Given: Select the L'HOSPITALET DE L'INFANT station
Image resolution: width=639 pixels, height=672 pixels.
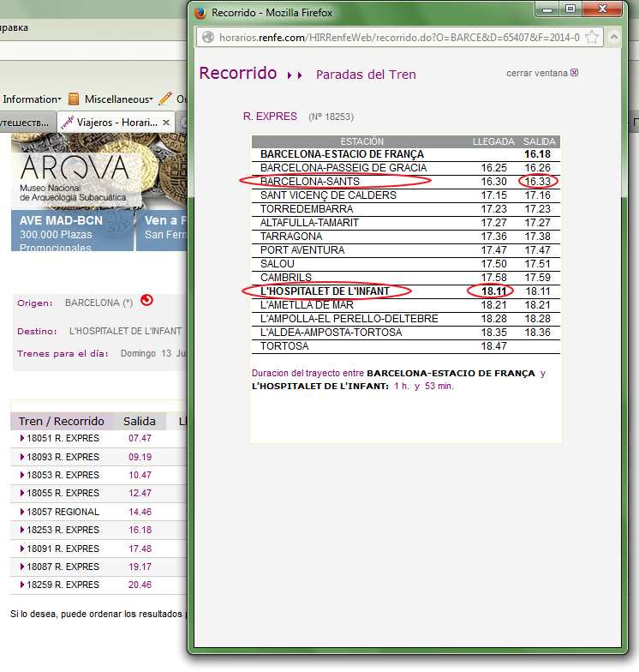Looking at the screenshot, I should [325, 291].
